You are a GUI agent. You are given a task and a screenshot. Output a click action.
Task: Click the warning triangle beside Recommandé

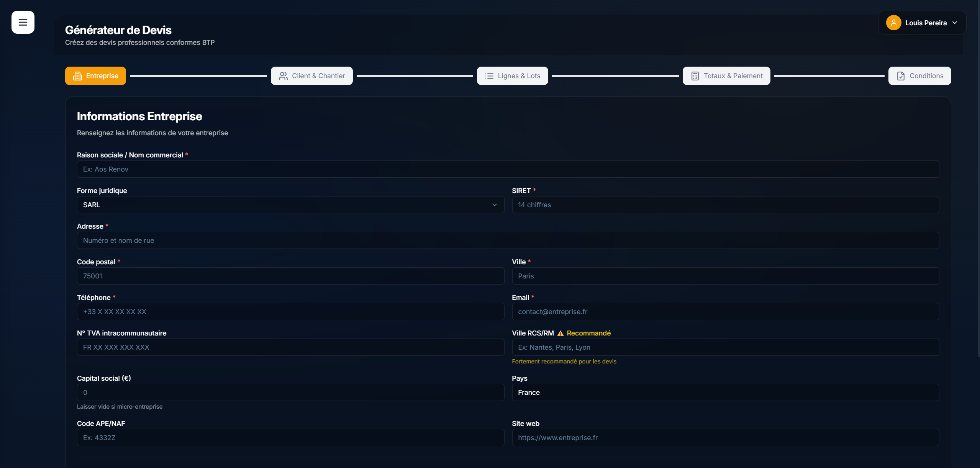point(560,333)
